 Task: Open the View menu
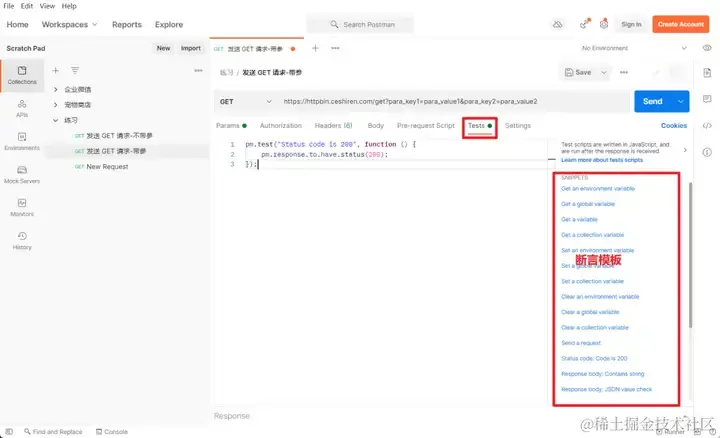pos(47,6)
